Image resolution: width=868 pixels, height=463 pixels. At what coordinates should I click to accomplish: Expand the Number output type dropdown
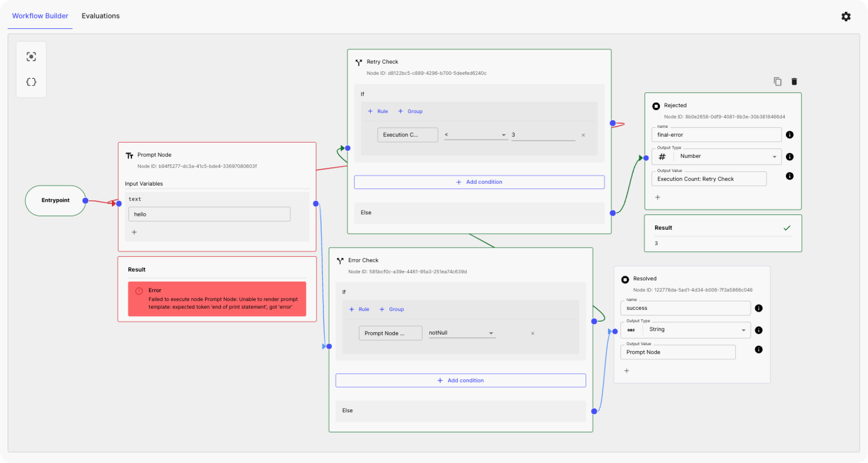point(727,156)
